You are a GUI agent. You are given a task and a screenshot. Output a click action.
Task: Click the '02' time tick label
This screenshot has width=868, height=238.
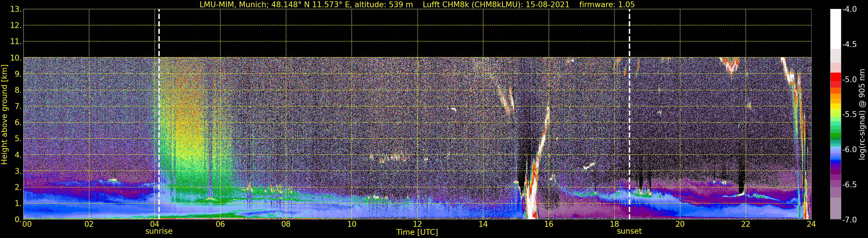pos(89,224)
